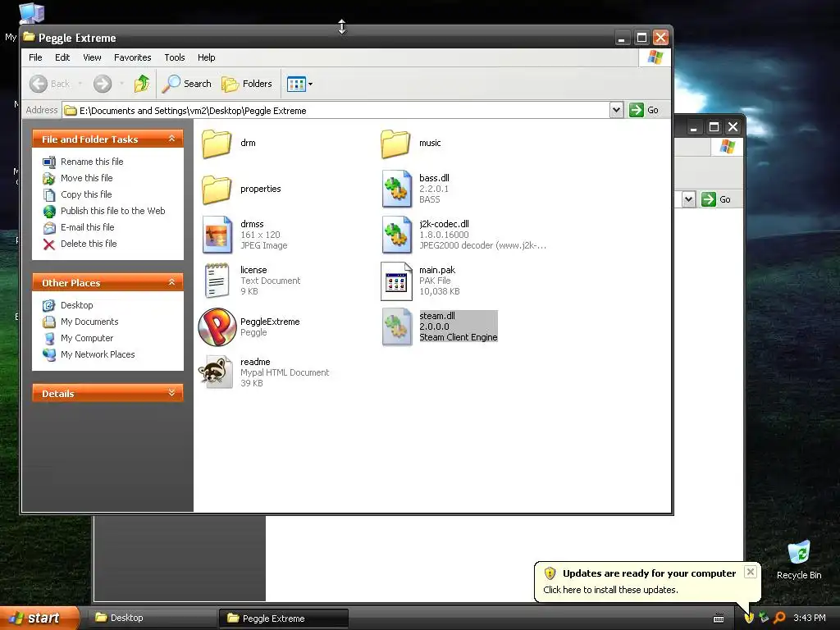The height and width of the screenshot is (630, 840).
Task: Open the Forward history dropdown arrow
Action: [x=121, y=84]
